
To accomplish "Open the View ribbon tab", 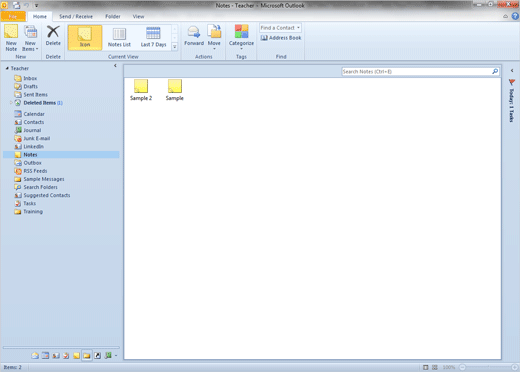I will click(x=138, y=16).
